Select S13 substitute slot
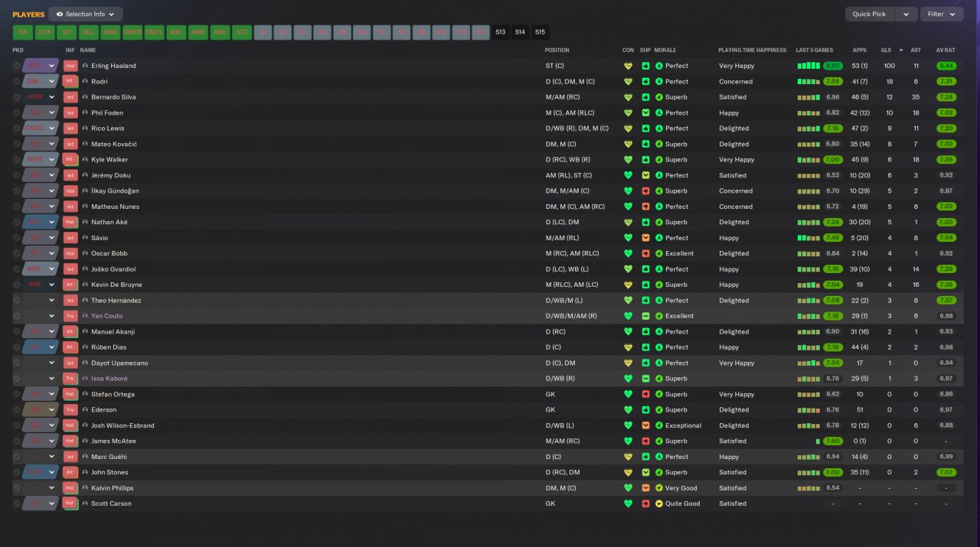The height and width of the screenshot is (547, 980). (x=501, y=32)
